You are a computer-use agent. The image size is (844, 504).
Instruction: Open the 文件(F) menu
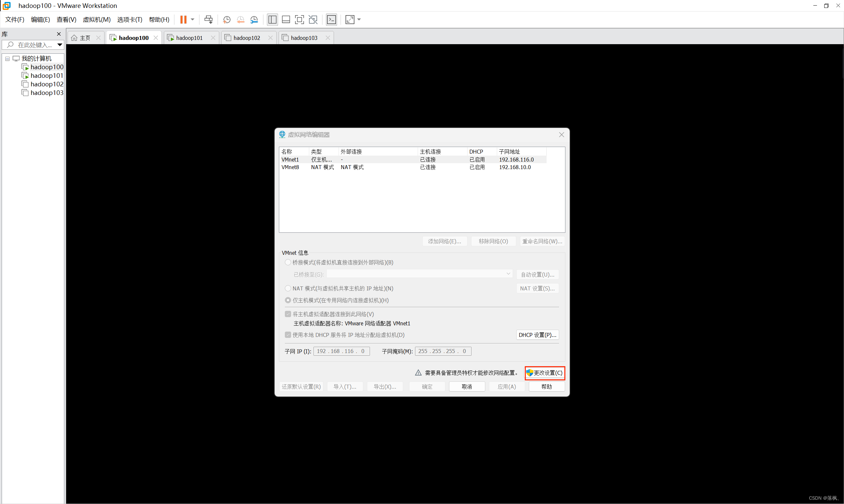tap(15, 19)
